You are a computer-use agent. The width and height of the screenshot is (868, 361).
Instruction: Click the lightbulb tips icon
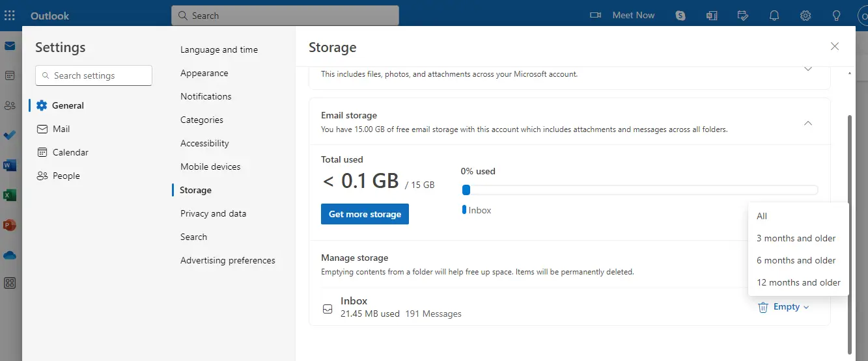[837, 16]
